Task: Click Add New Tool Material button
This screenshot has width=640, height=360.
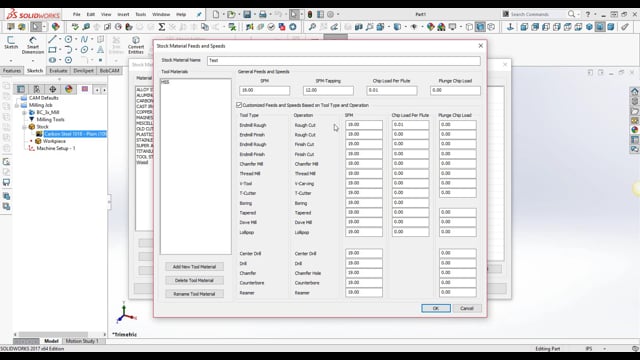Action: pos(194,267)
